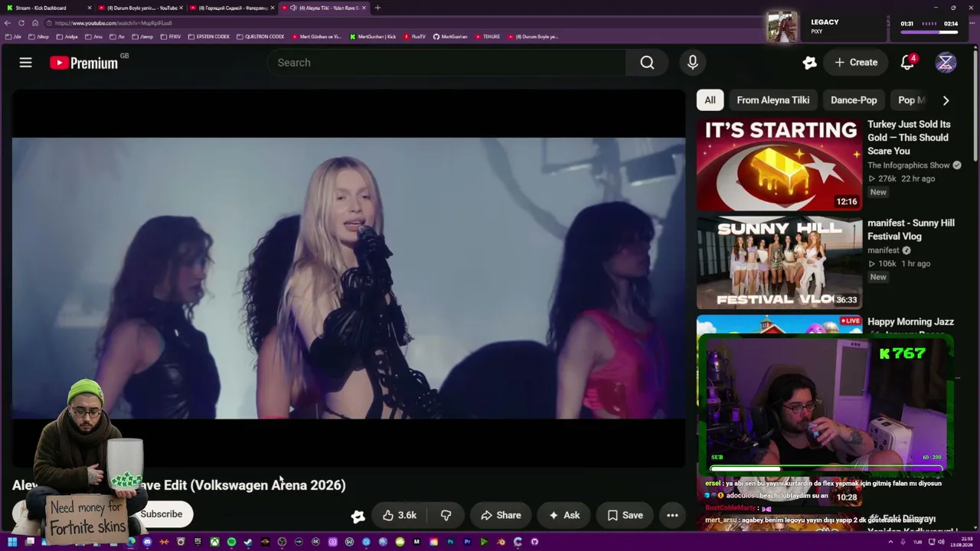Open Turkey Just Sold Its Gold thumbnail

[x=779, y=165]
